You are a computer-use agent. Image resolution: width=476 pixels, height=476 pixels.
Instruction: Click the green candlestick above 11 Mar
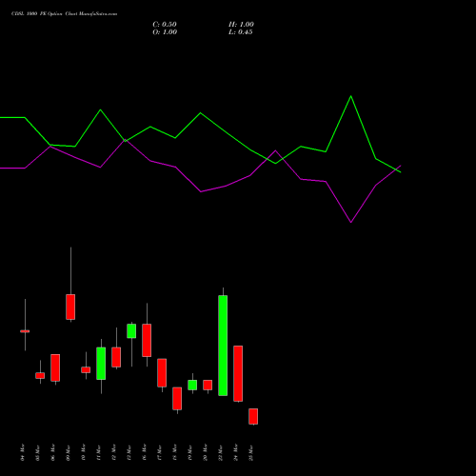pyautogui.click(x=101, y=364)
